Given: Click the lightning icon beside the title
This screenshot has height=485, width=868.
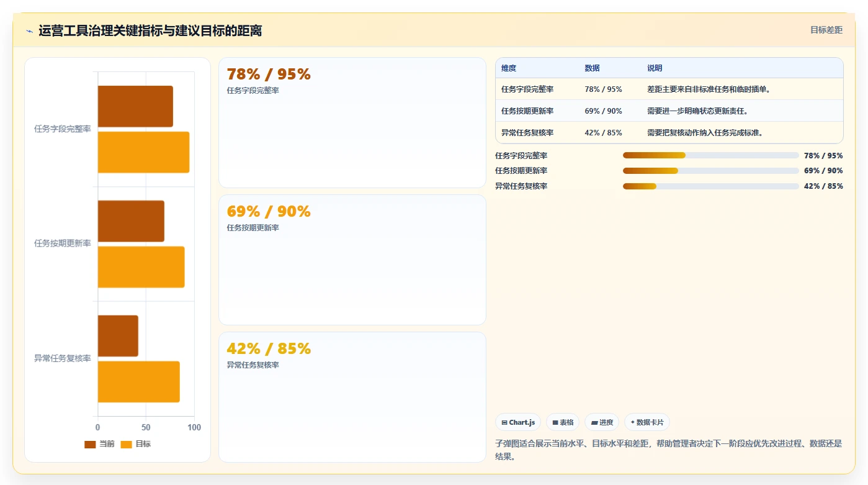Looking at the screenshot, I should pyautogui.click(x=29, y=31).
